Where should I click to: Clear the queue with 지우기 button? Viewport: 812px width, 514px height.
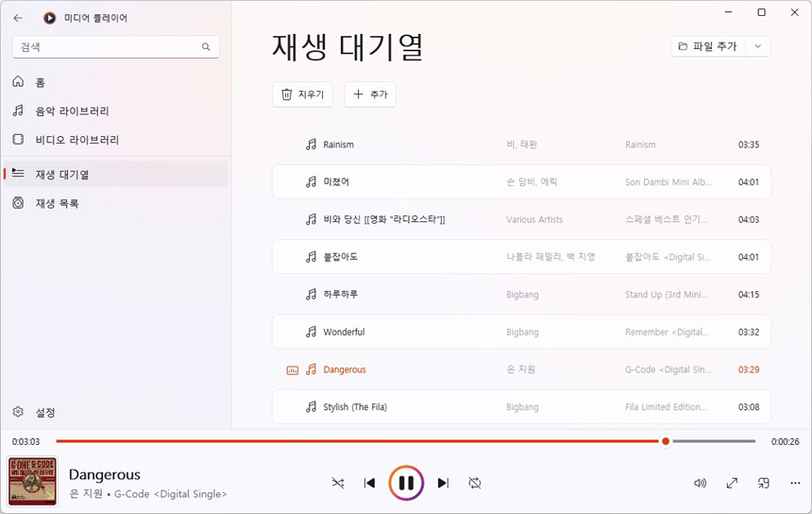(x=302, y=94)
